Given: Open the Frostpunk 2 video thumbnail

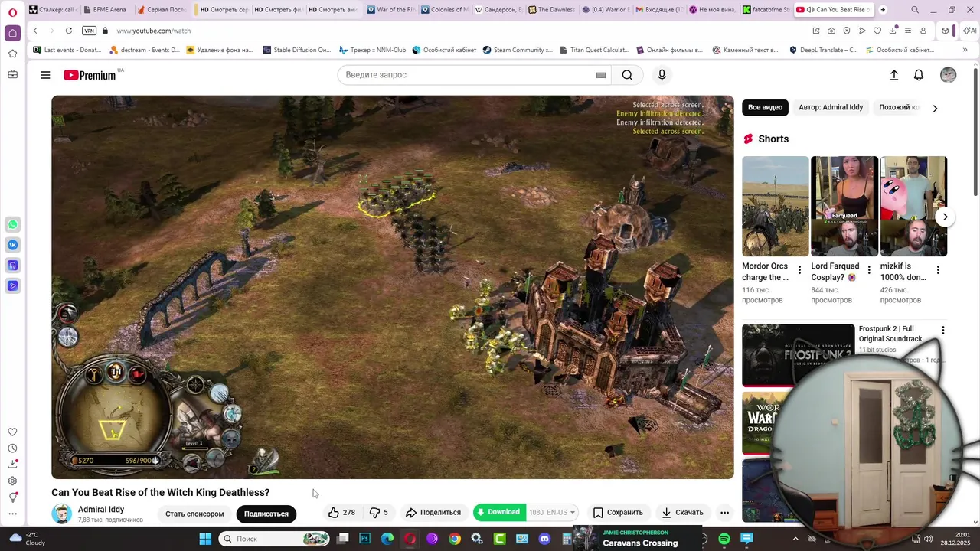Looking at the screenshot, I should click(798, 355).
